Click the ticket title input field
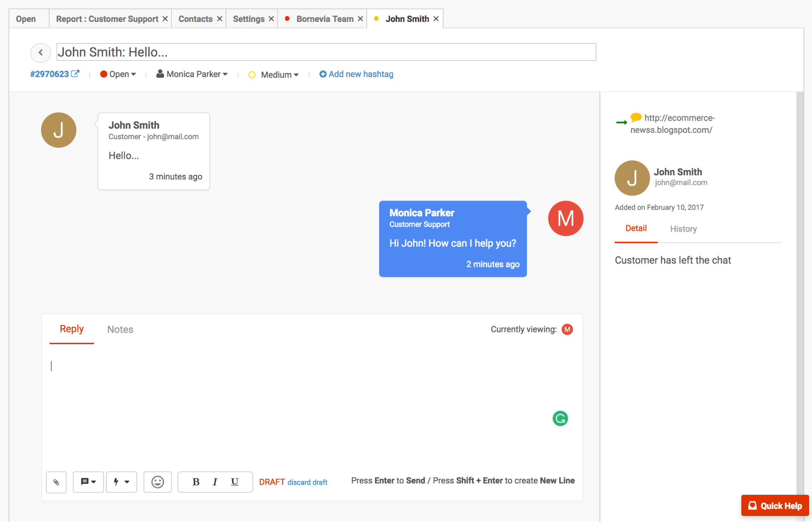Image resolution: width=812 pixels, height=522 pixels. point(326,52)
